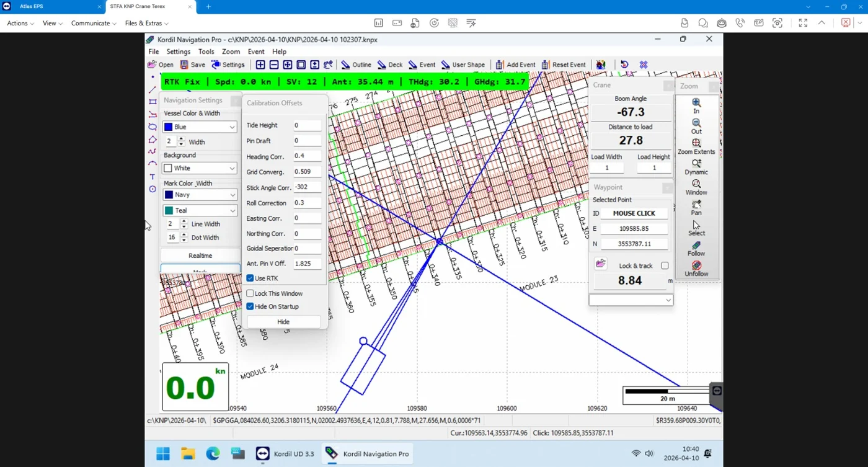Viewport: 868px width, 467px height.
Task: Click Zoom In magnifier in Zoom panel
Action: tap(696, 102)
